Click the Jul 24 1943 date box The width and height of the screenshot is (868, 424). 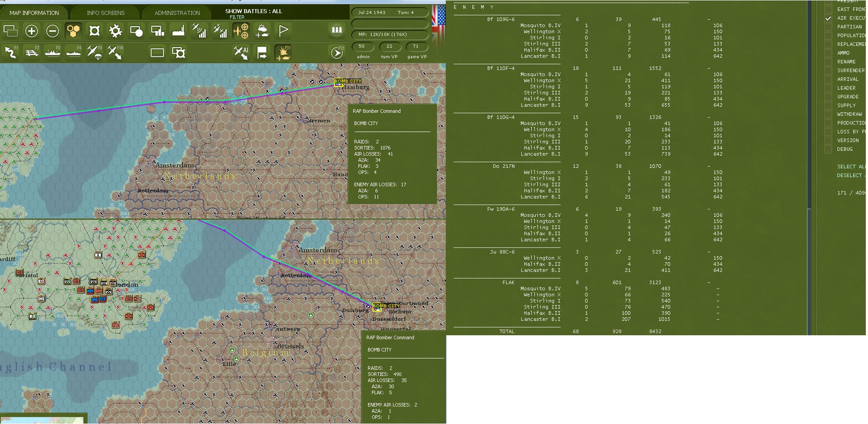click(x=390, y=12)
